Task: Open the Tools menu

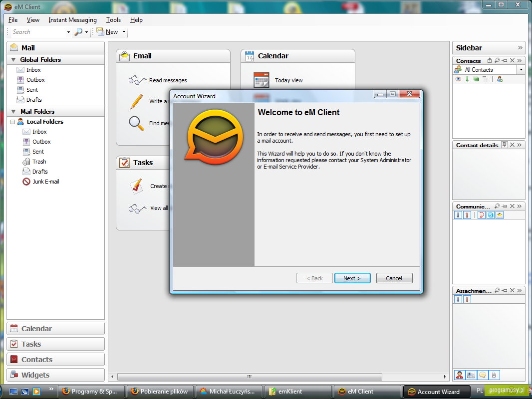Action: tap(113, 20)
